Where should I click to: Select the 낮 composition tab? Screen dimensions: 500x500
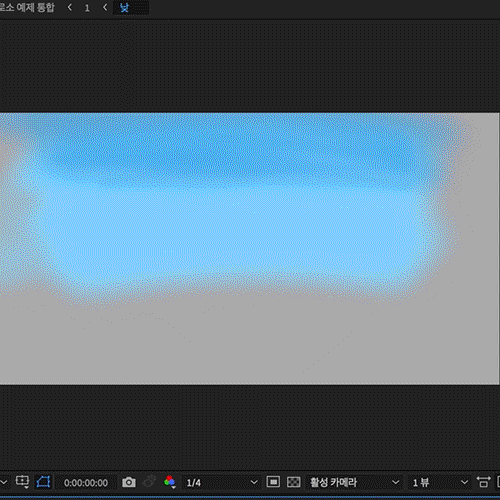coord(124,7)
